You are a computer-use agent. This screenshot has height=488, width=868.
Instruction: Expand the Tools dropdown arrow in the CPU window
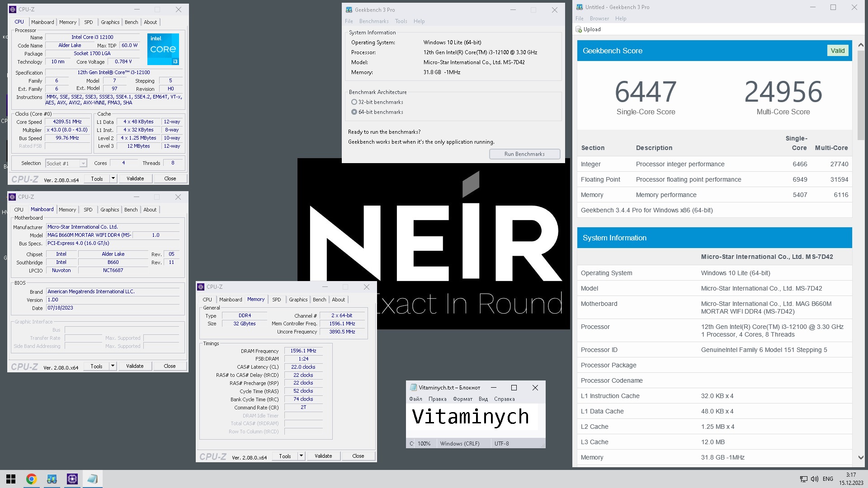[x=113, y=178]
